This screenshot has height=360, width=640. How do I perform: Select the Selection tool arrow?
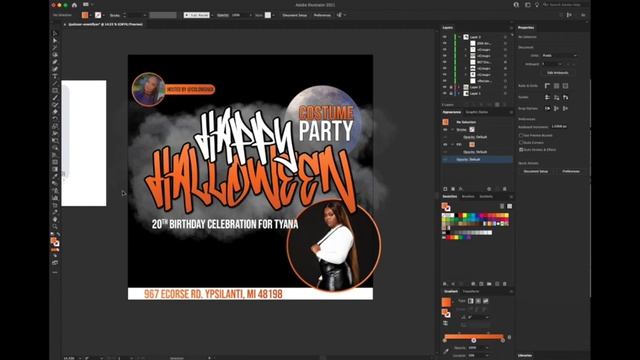pos(55,33)
